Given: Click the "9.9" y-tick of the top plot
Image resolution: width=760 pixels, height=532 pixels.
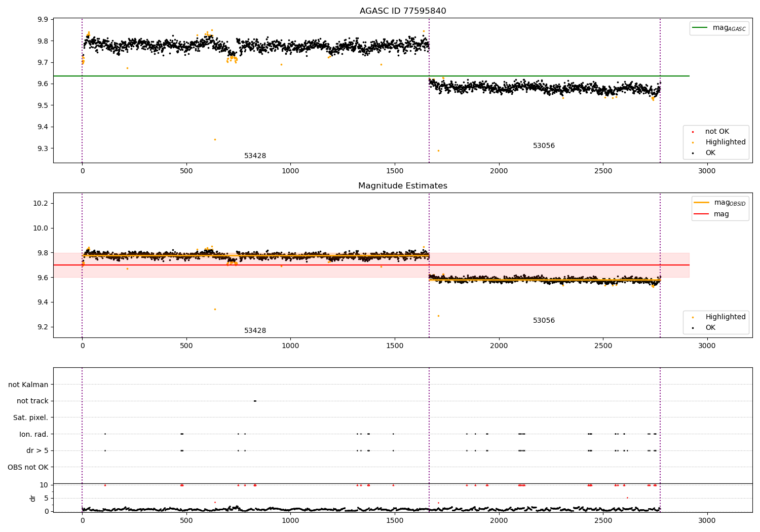Looking at the screenshot, I should point(43,20).
